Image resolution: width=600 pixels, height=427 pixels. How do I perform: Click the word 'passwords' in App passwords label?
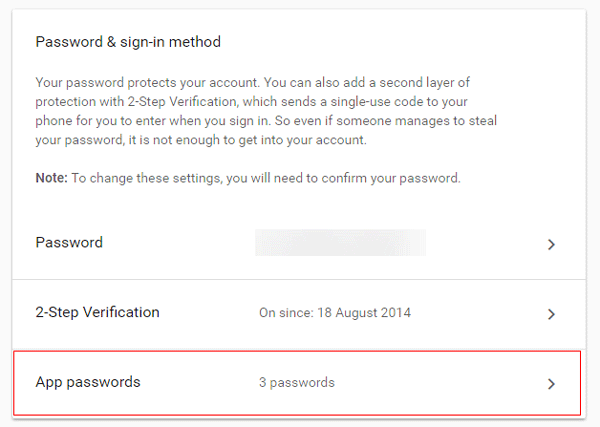104,383
